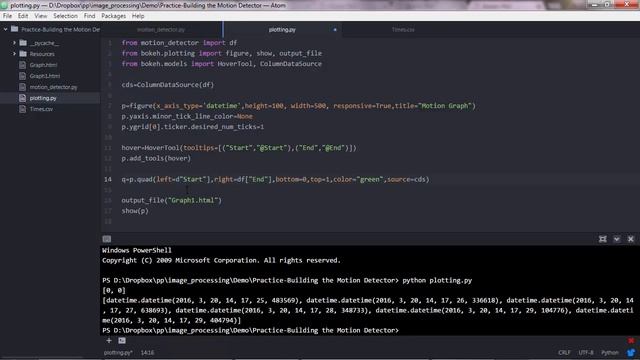Maximize the terminal panel
The image size is (640, 360).
(602, 239)
